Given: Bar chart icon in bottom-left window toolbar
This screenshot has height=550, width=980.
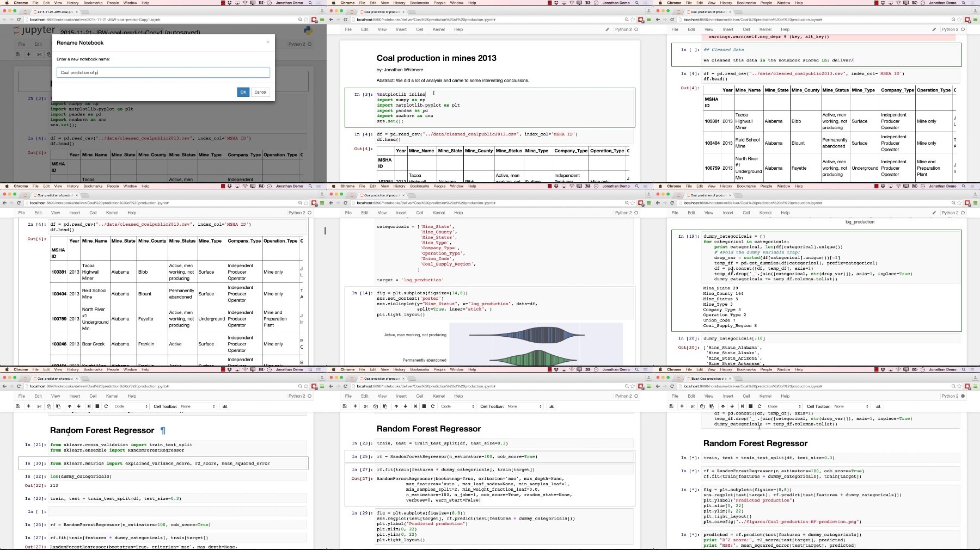Looking at the screenshot, I should pyautogui.click(x=225, y=406).
